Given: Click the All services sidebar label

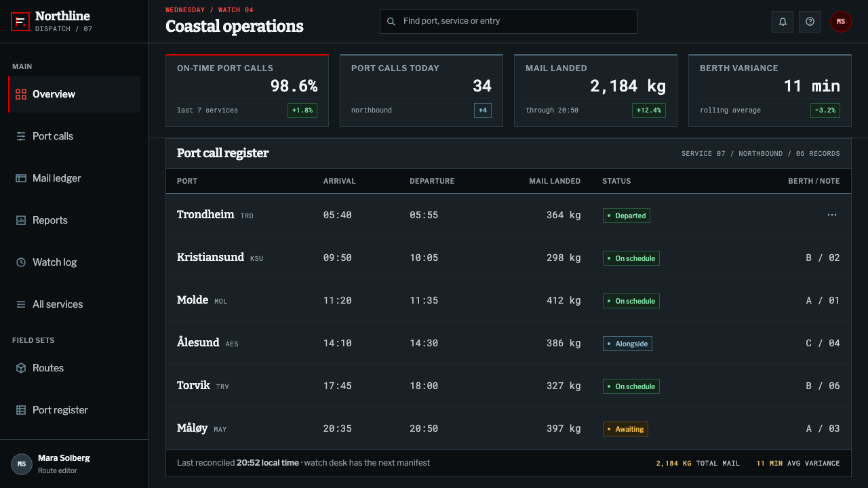Looking at the screenshot, I should click(58, 304).
